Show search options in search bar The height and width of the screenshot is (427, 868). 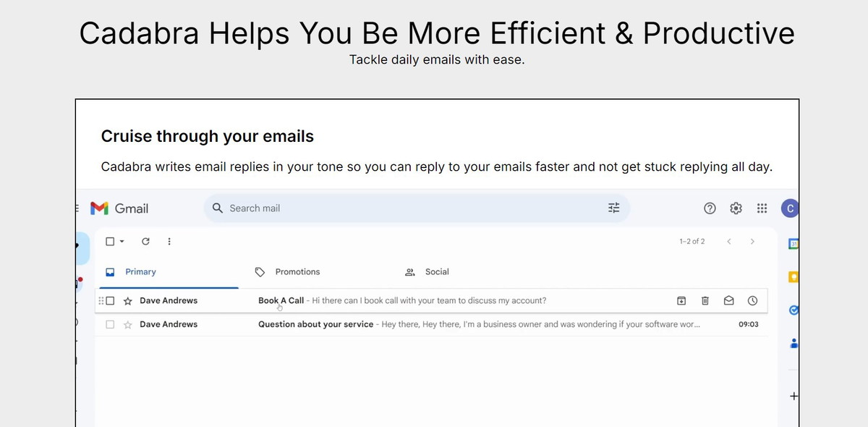[x=614, y=208]
